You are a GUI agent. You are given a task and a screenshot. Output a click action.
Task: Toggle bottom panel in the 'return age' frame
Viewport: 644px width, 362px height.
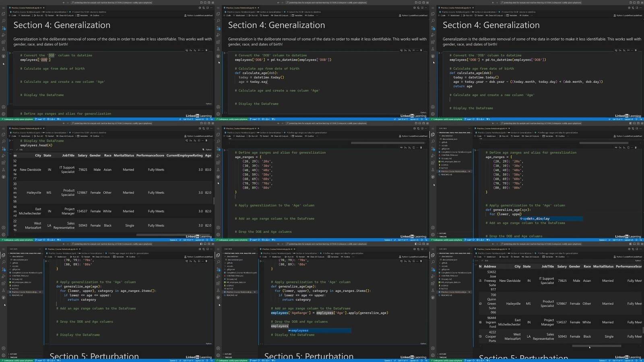[x=634, y=2]
